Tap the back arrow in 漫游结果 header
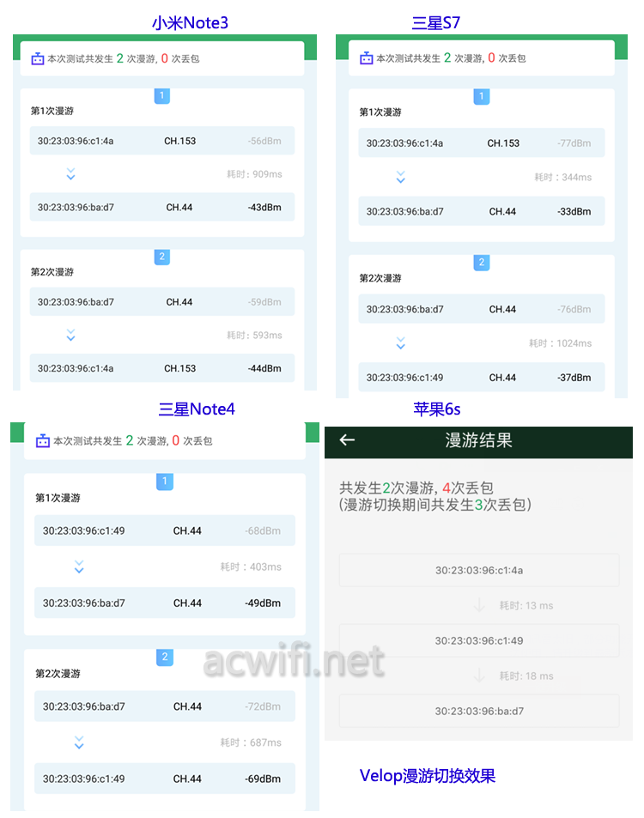The height and width of the screenshot is (818, 644). 347,439
